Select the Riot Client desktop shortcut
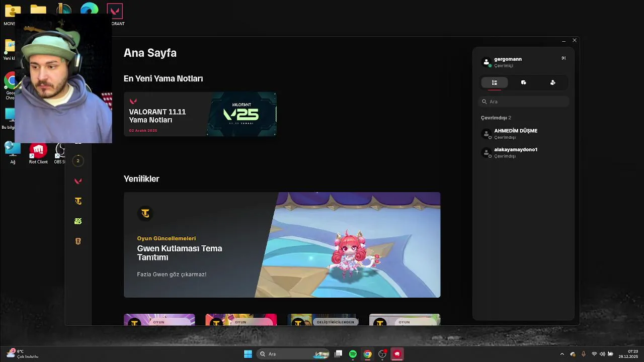This screenshot has width=644, height=362. [x=38, y=153]
